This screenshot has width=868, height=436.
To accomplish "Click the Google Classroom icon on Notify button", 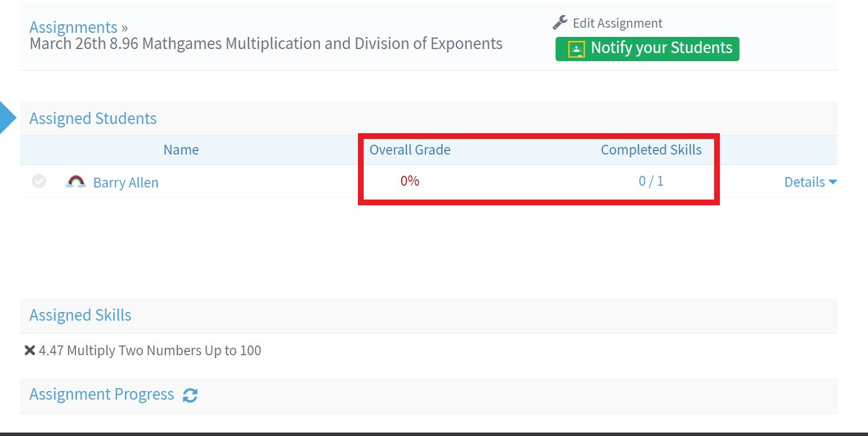I will click(576, 49).
